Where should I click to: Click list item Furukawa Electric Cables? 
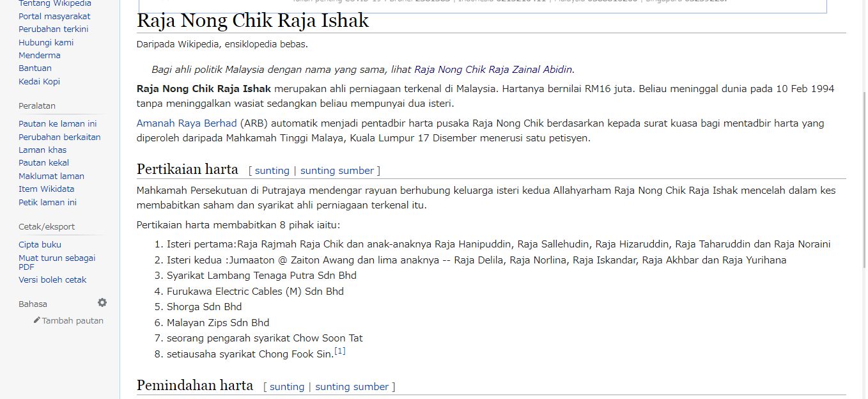point(255,291)
